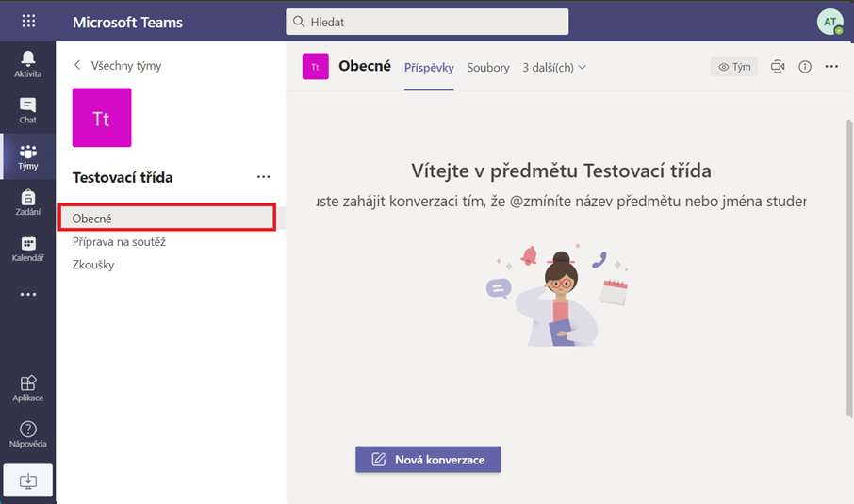Select the Zkoušky channel
This screenshot has width=854, height=504.
pyautogui.click(x=93, y=265)
